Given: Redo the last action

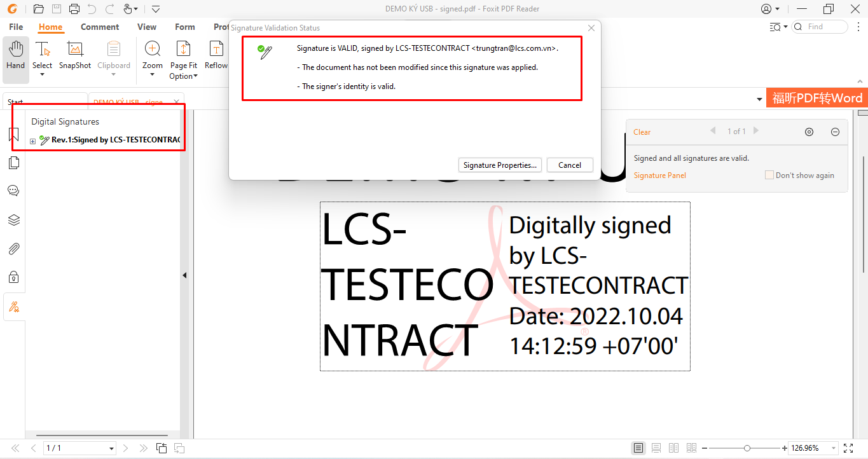Looking at the screenshot, I should [x=109, y=9].
